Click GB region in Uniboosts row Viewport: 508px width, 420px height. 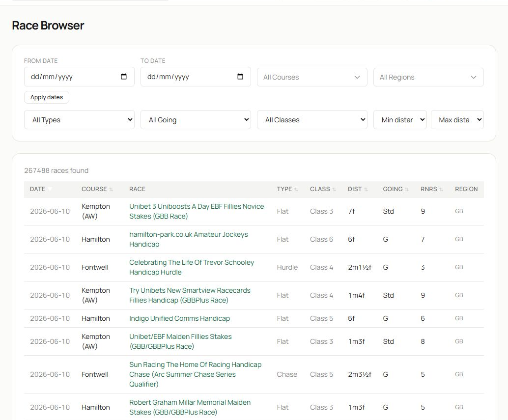click(x=459, y=211)
